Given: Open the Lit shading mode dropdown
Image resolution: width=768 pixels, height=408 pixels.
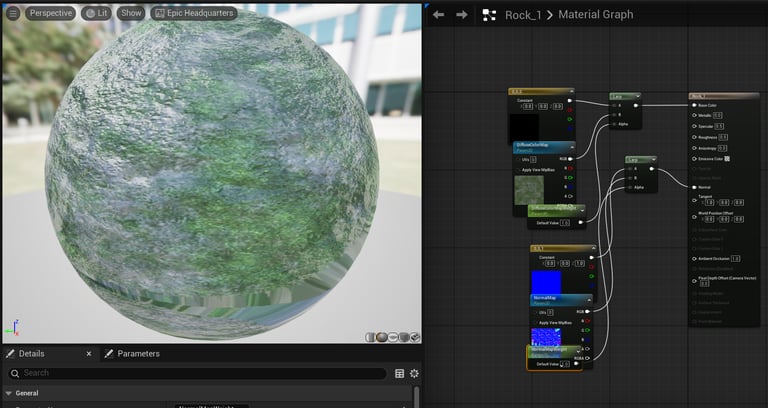Looking at the screenshot, I should pos(96,13).
